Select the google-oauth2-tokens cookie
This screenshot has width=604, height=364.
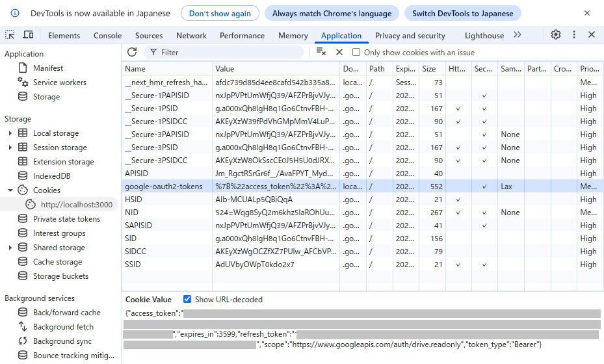(362, 187)
